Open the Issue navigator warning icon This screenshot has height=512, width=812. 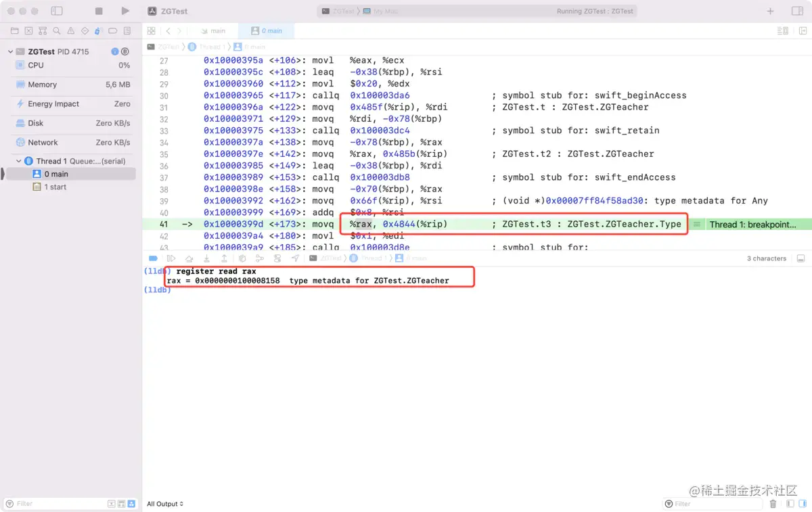click(70, 31)
